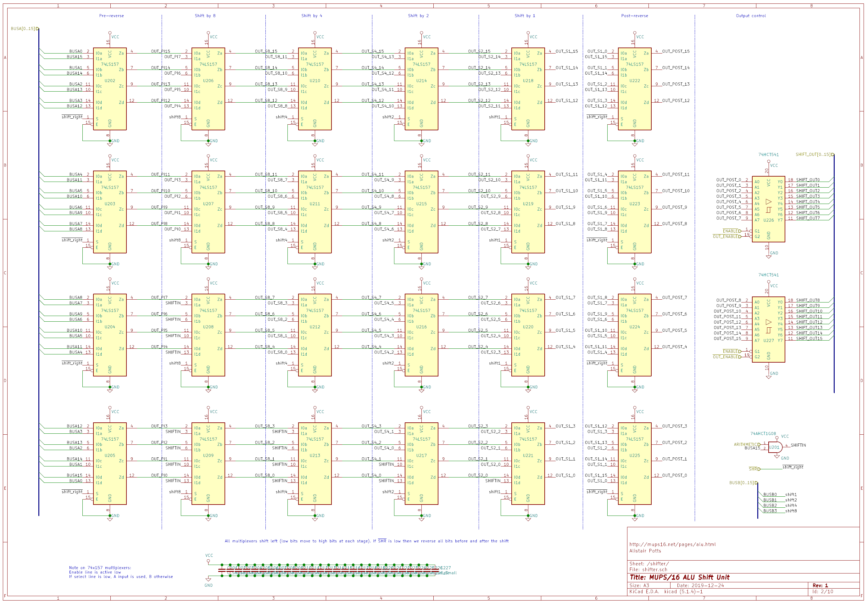Click the "Shift by 2" section heading
This screenshot has width=868, height=604.
(x=419, y=16)
